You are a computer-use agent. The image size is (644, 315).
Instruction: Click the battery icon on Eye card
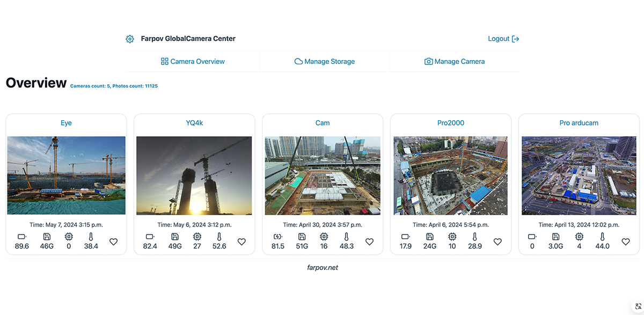22,237
